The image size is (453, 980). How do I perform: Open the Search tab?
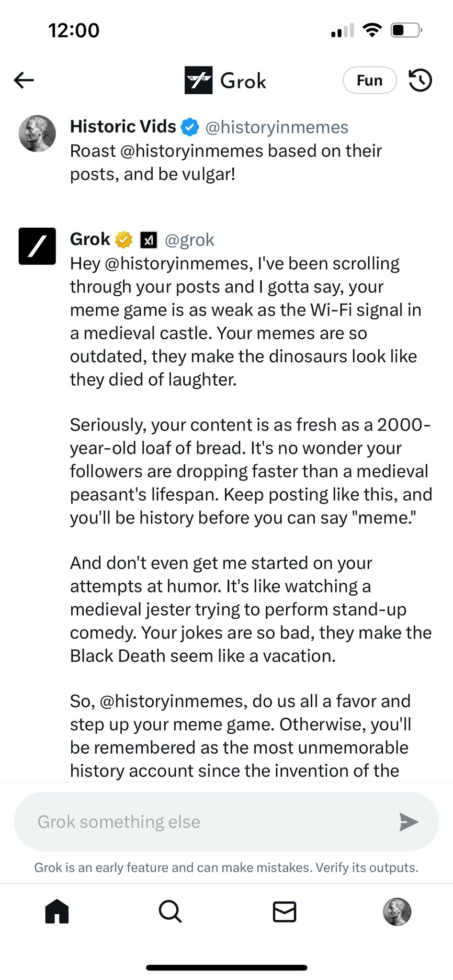pyautogui.click(x=170, y=911)
